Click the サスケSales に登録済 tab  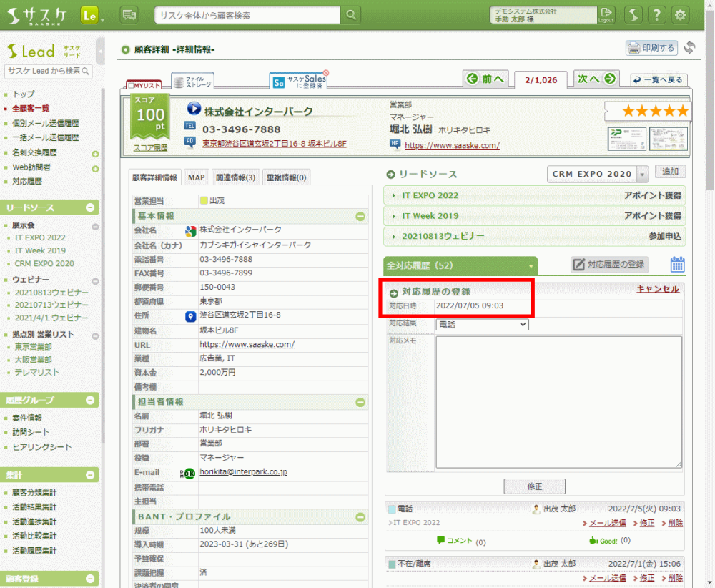(299, 82)
